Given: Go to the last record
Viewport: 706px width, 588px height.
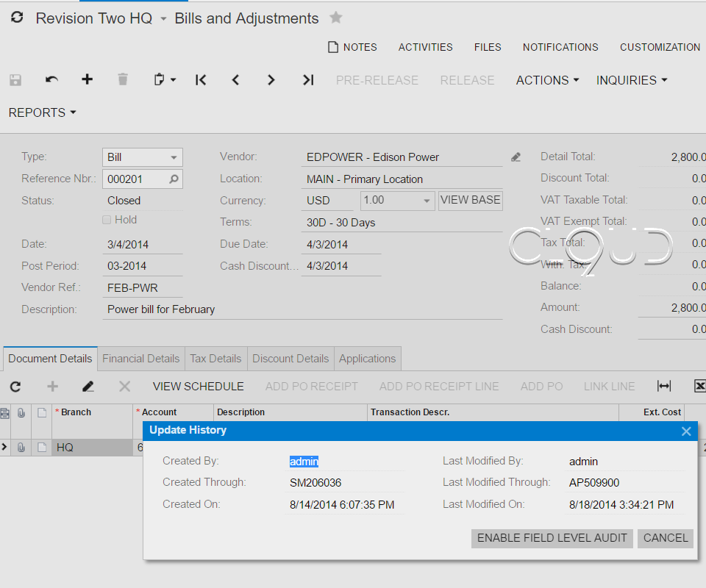Looking at the screenshot, I should coord(308,80).
